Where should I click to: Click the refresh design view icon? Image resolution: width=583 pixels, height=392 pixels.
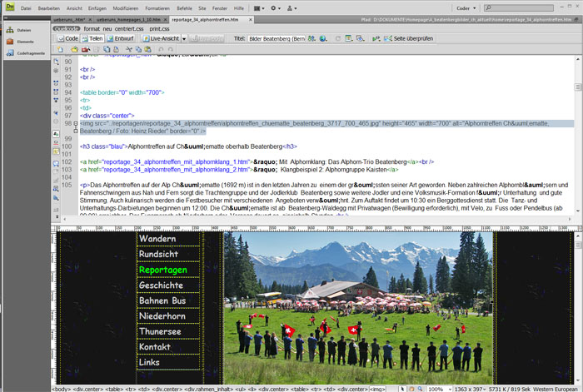[x=337, y=38]
